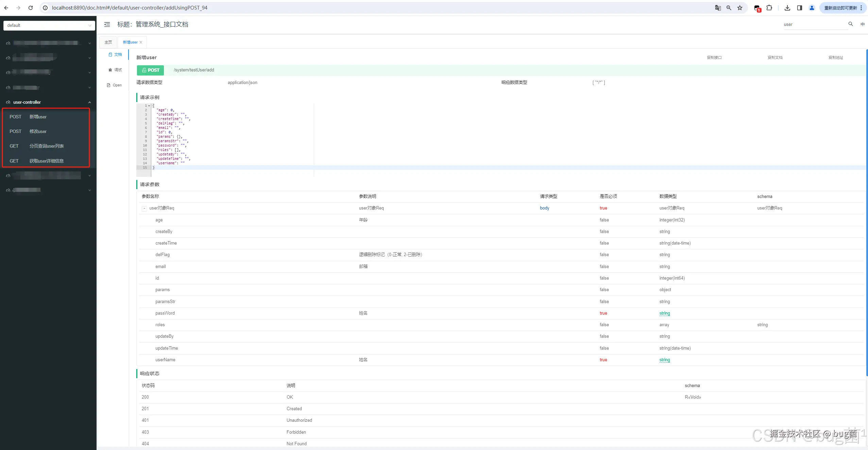This screenshot has height=450, width=868.
Task: Fold the JSON example at line 1
Action: [x=149, y=106]
